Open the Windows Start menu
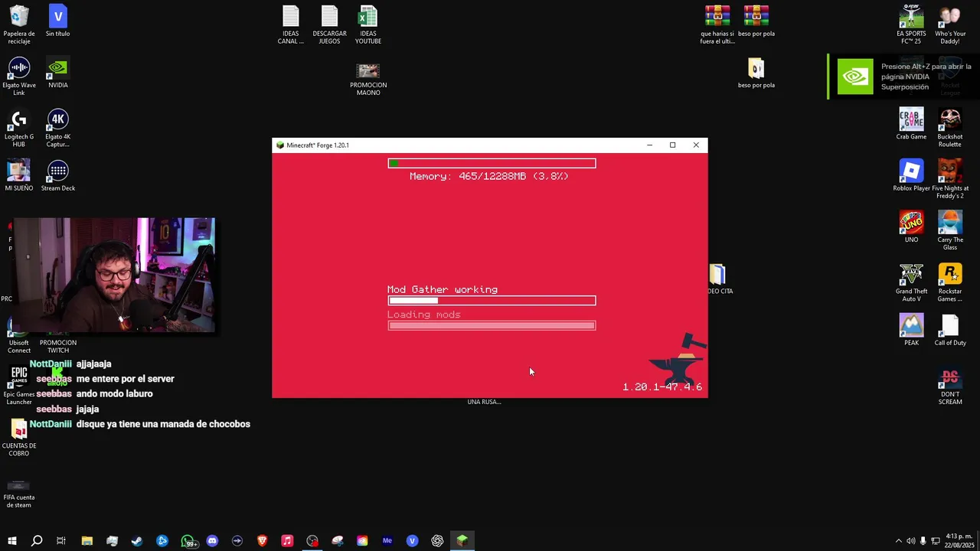 click(x=11, y=541)
